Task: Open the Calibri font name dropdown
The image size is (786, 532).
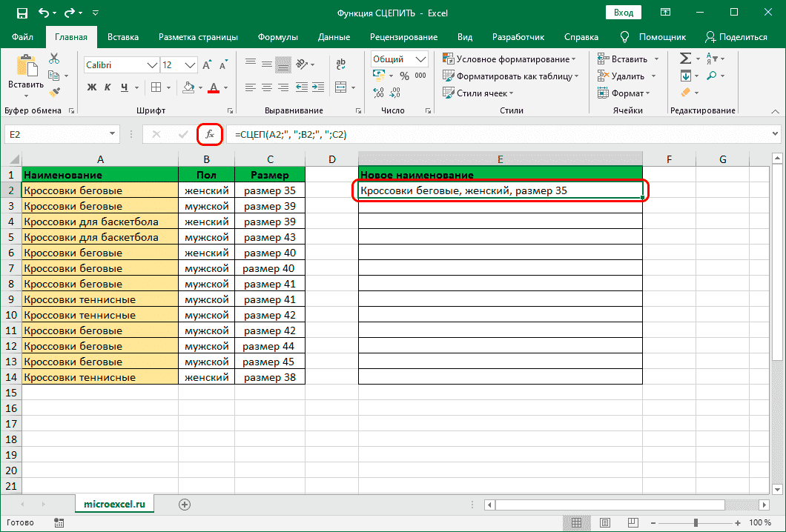Action: click(x=151, y=65)
